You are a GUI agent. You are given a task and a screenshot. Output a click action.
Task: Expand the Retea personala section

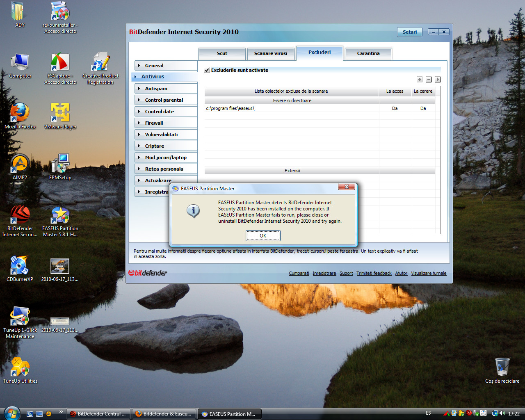[x=166, y=169]
